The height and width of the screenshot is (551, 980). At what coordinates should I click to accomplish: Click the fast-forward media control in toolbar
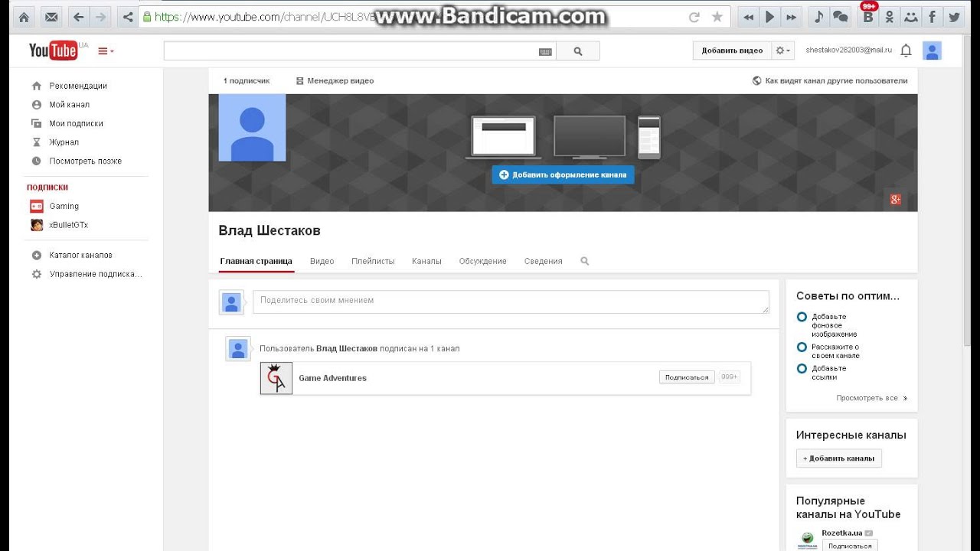[x=792, y=17]
